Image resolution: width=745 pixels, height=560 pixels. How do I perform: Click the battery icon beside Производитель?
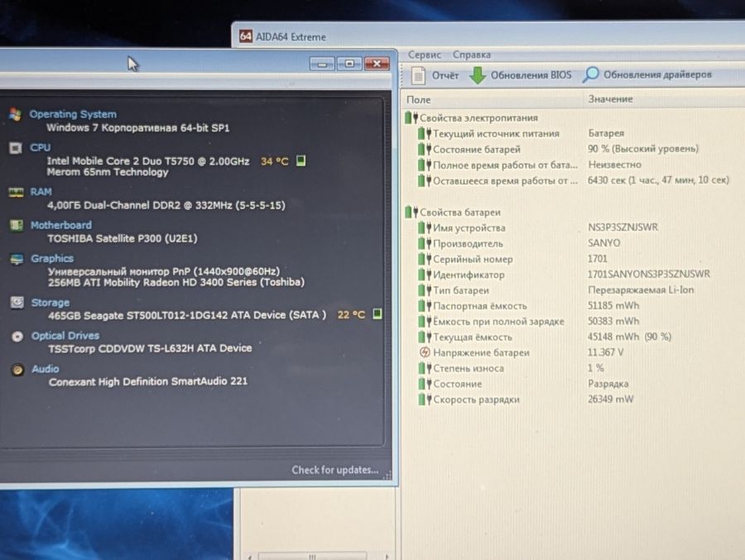[425, 244]
